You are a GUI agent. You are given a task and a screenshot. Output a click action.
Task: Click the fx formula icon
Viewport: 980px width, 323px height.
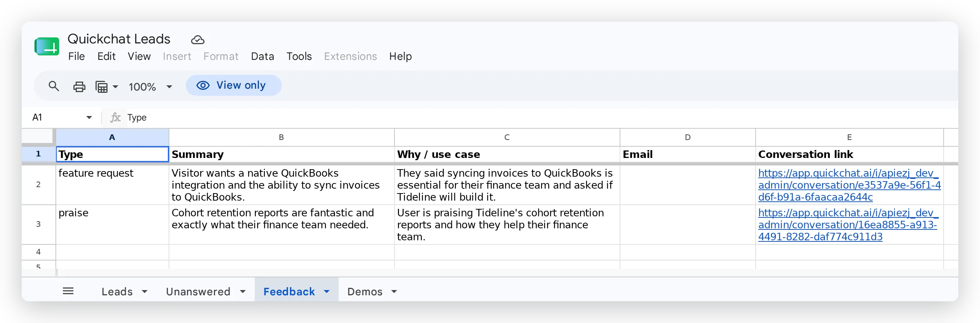115,118
